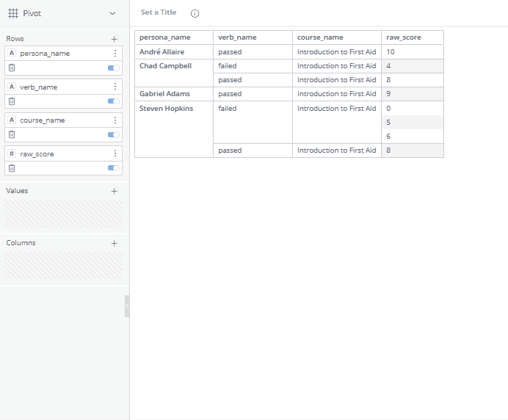Toggle the raw_score field switch
The height and width of the screenshot is (420, 508).
click(x=113, y=168)
